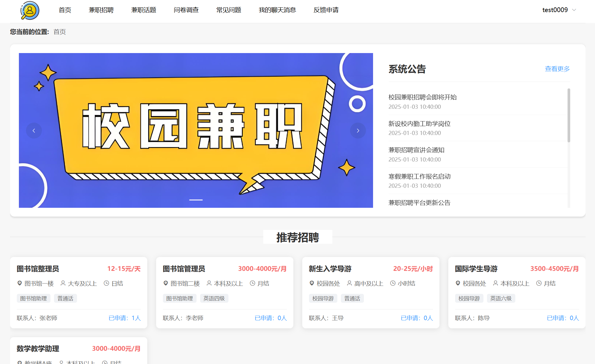Click location pin icon on 新生入学导游 card

click(x=312, y=283)
